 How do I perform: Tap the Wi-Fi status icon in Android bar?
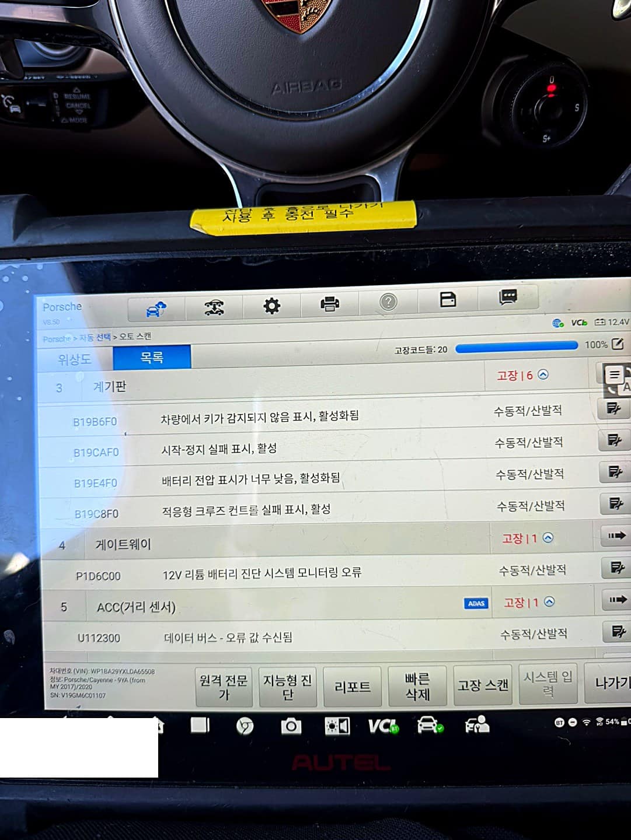coord(587,722)
